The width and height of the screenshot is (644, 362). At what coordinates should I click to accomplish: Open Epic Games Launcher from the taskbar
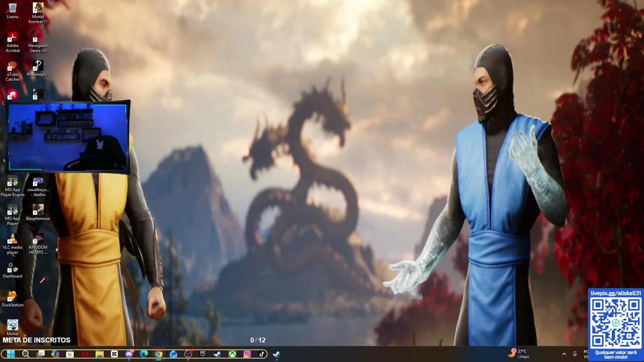point(203,354)
